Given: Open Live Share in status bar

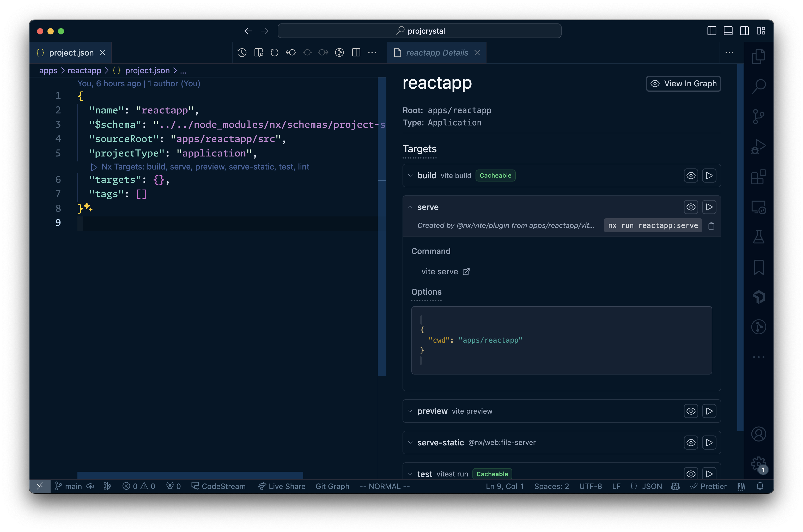Looking at the screenshot, I should coord(282,486).
